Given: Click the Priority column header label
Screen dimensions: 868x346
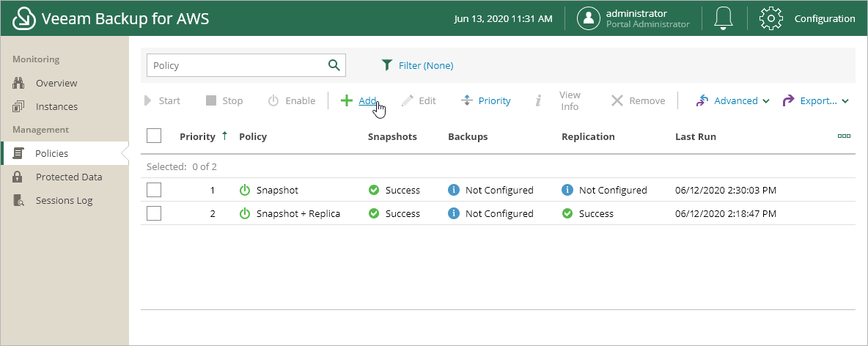Looking at the screenshot, I should 198,137.
